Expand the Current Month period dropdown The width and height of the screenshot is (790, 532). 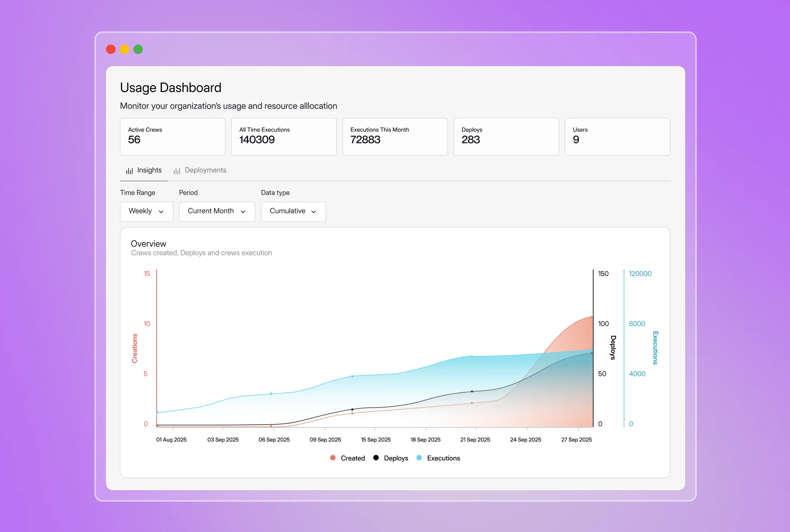[217, 211]
